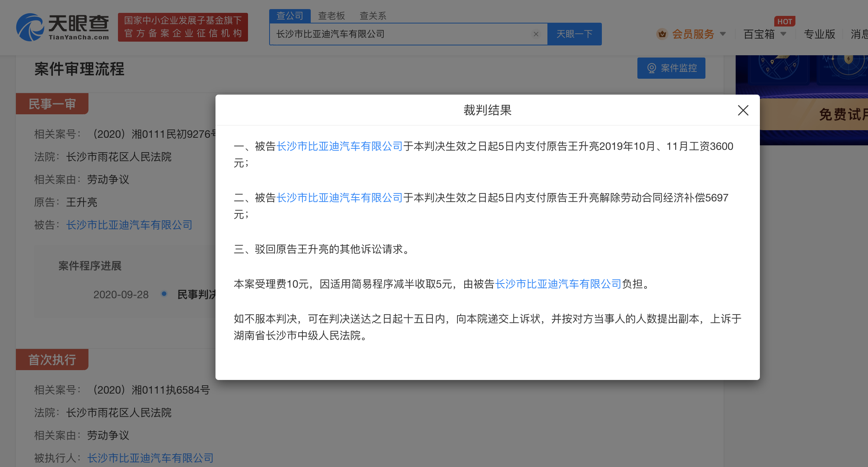Viewport: 868px width, 467px height.
Task: Open 被执行人 company link in 首次执行
Action: point(150,458)
